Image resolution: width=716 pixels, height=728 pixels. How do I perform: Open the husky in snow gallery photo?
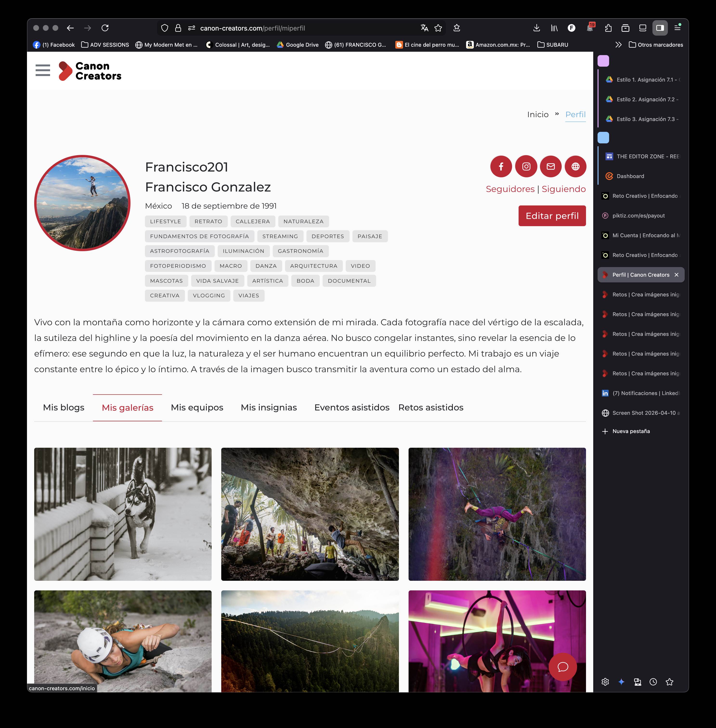point(123,514)
